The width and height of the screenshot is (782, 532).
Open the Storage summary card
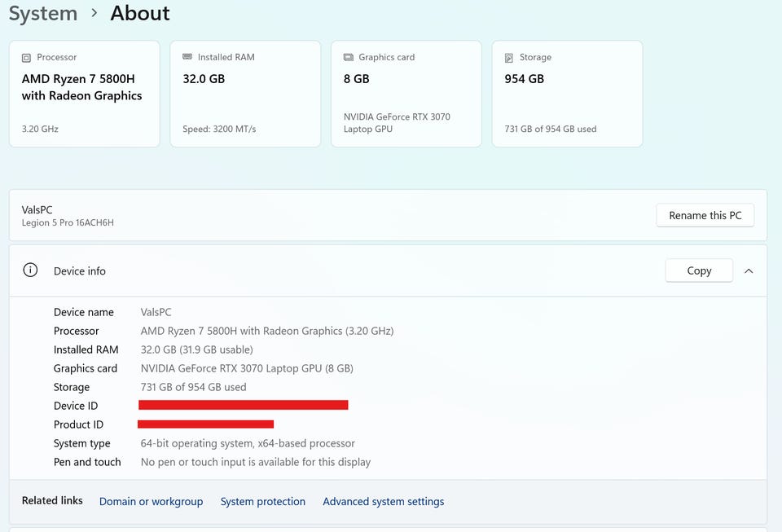point(567,94)
